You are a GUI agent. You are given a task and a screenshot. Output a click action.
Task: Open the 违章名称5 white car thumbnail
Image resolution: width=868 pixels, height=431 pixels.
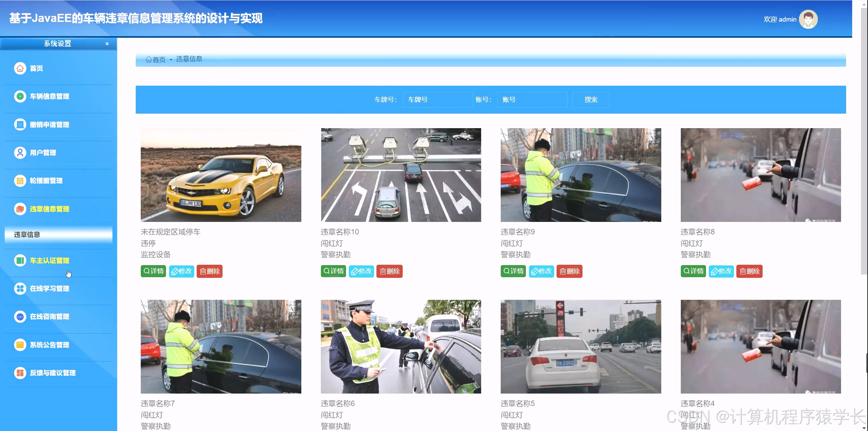tap(581, 346)
